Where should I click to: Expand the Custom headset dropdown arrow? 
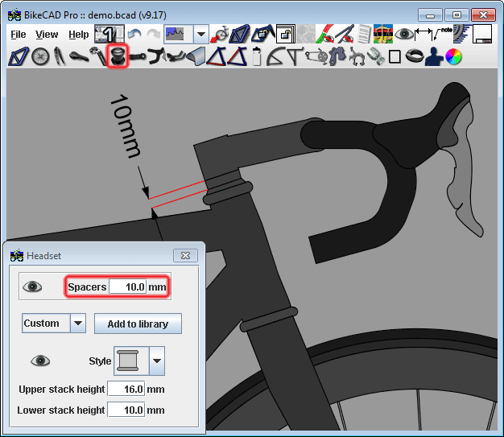78,324
